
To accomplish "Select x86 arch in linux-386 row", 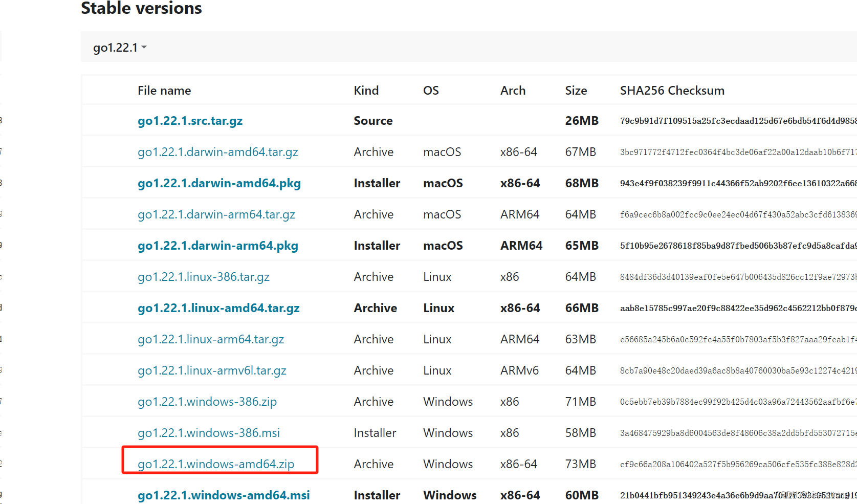I will 510,277.
